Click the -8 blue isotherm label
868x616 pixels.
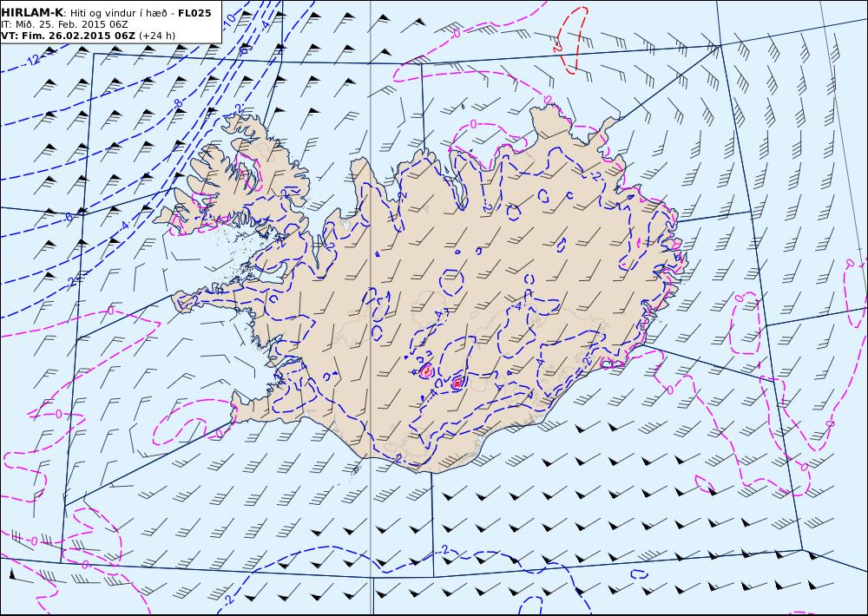tap(176, 103)
